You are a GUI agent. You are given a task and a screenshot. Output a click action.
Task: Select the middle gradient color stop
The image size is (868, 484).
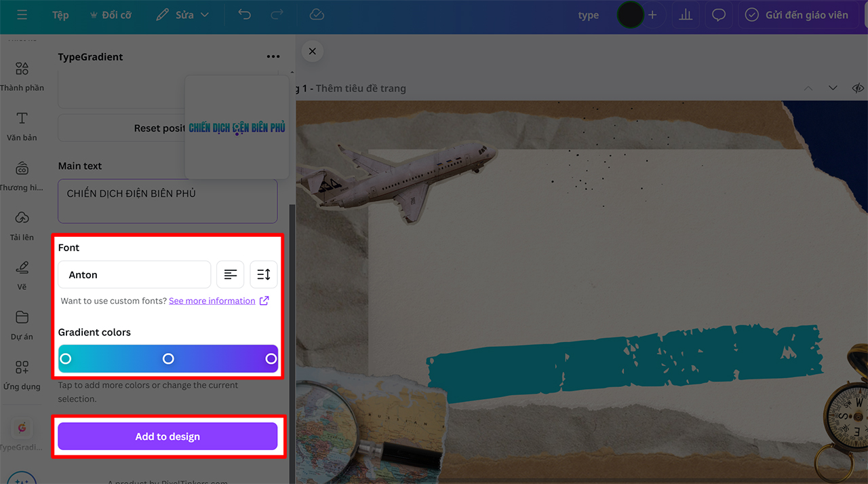[x=168, y=358]
